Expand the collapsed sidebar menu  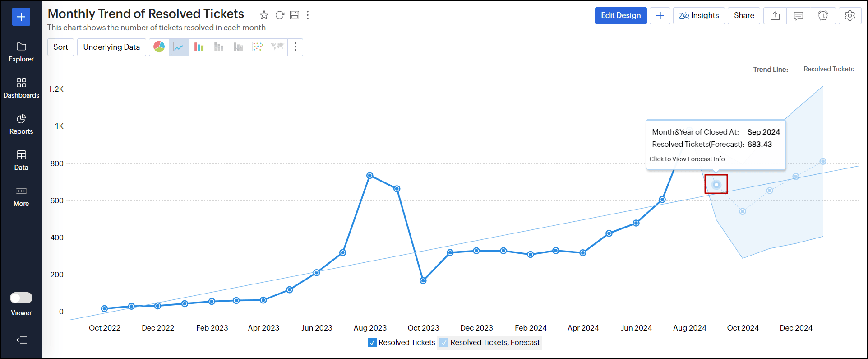(x=21, y=340)
